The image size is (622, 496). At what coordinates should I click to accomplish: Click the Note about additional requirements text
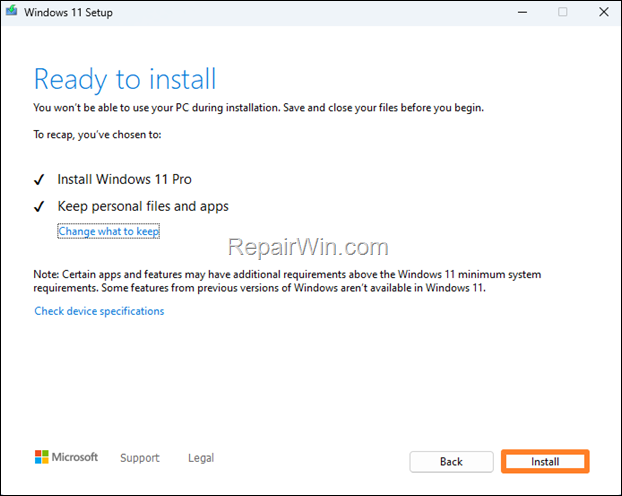pyautogui.click(x=287, y=281)
